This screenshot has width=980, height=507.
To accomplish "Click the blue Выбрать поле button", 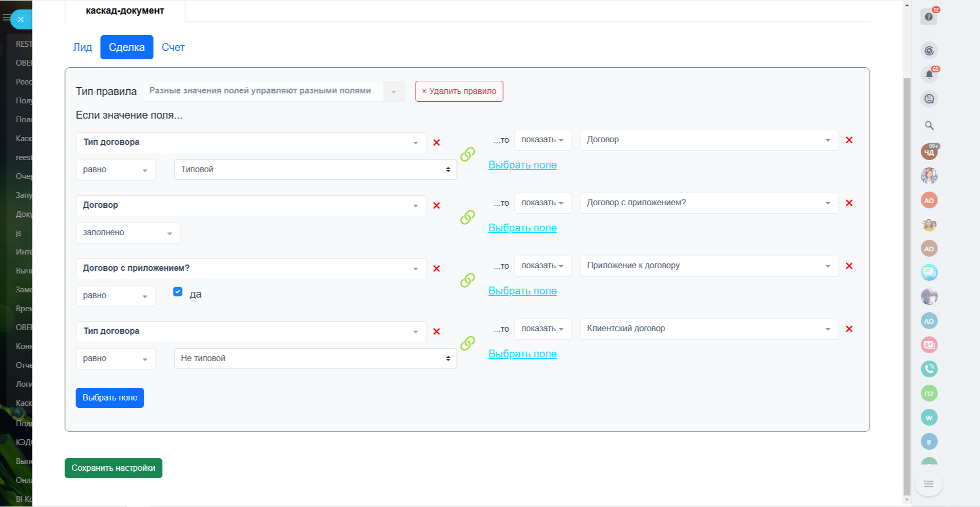I will pos(110,398).
